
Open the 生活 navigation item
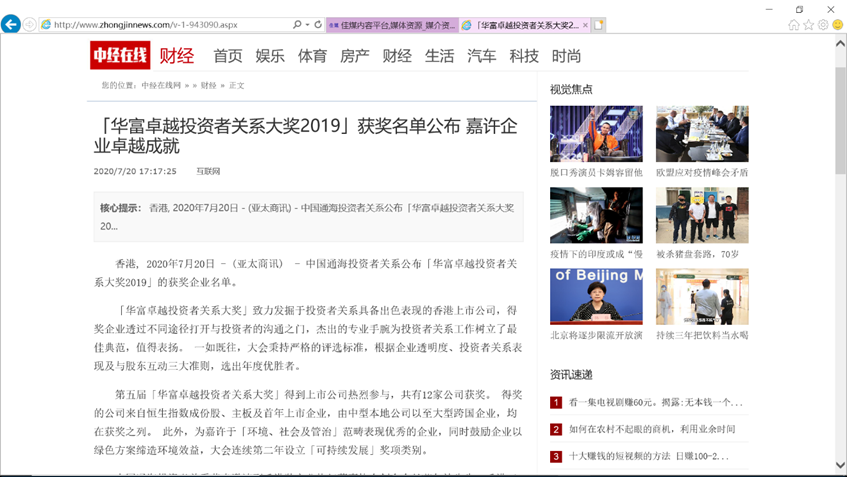(439, 56)
